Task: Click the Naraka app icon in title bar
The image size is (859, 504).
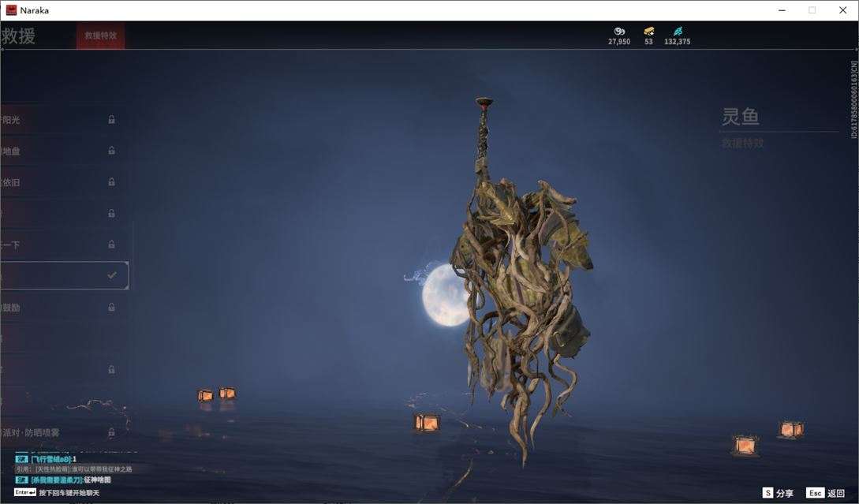Action: click(11, 10)
